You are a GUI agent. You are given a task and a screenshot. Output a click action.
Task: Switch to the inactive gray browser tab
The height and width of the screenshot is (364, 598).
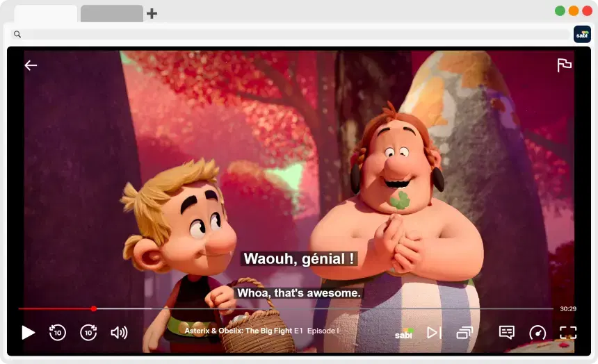(x=112, y=13)
